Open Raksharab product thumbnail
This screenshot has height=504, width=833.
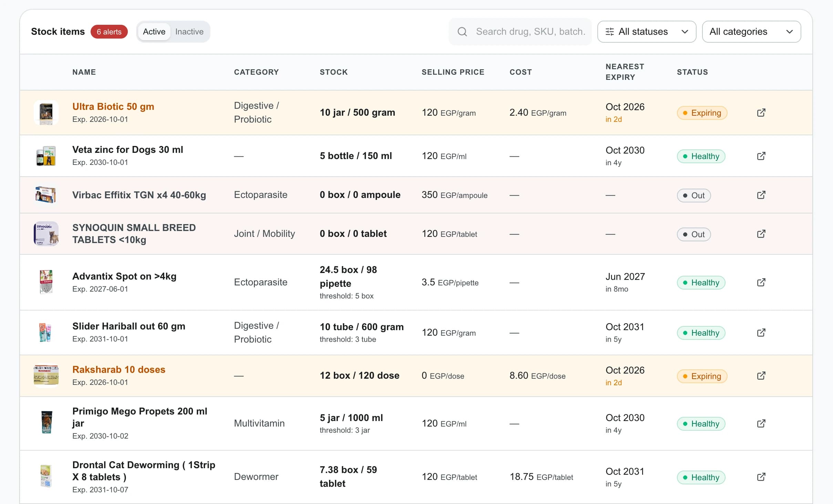click(x=46, y=376)
